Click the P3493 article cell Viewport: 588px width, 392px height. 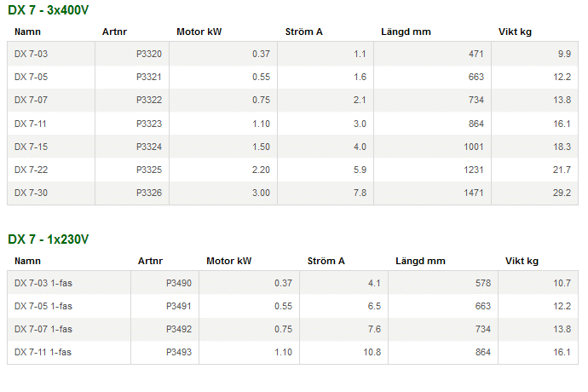[x=179, y=352]
